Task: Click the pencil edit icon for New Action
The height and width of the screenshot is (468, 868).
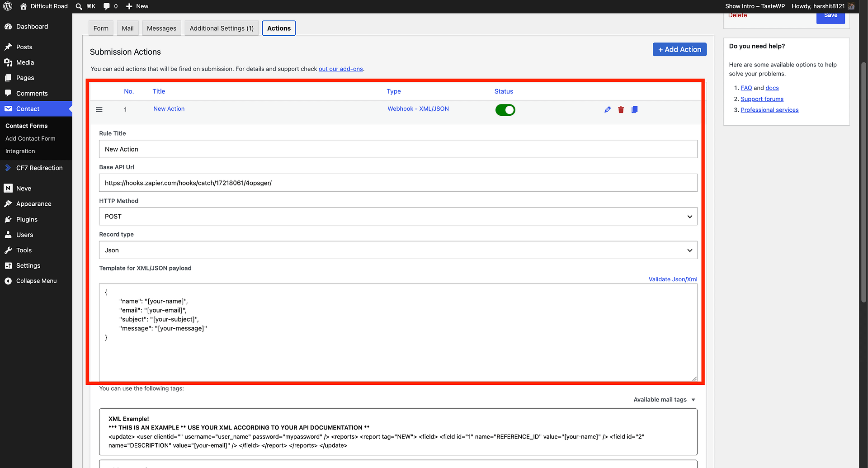Action: [608, 109]
